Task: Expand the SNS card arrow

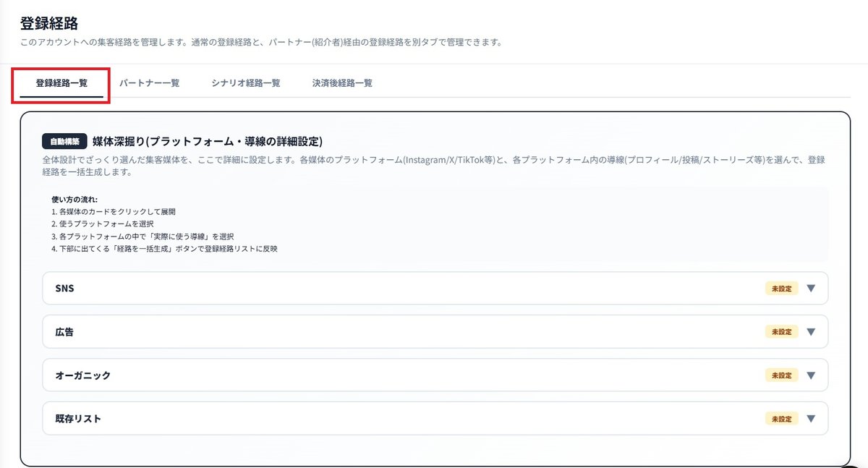Action: [x=811, y=289]
